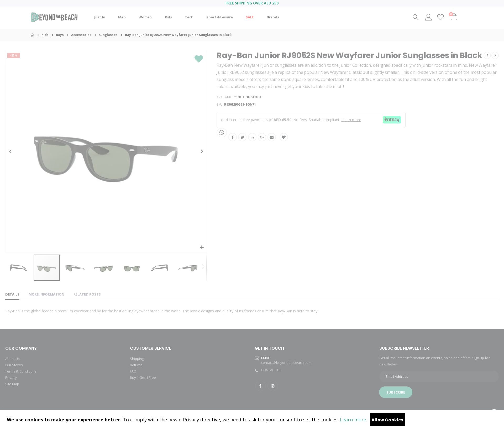Select the first sunglasses thumbnail
504x429 pixels.
[18, 268]
